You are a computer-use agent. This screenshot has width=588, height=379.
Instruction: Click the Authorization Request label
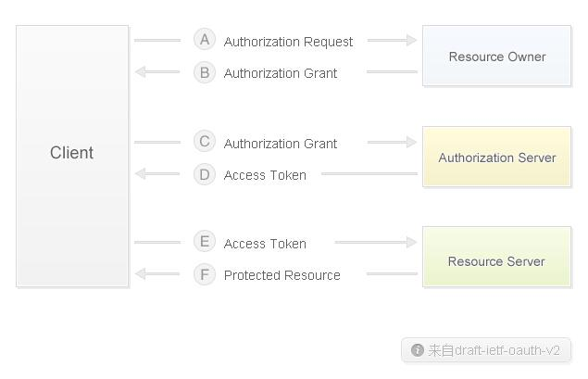(x=288, y=42)
